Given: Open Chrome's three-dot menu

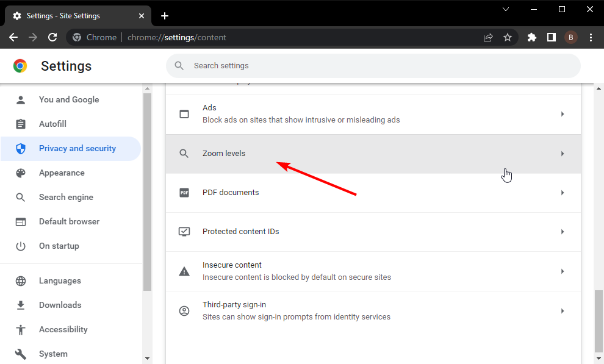Looking at the screenshot, I should coord(591,37).
